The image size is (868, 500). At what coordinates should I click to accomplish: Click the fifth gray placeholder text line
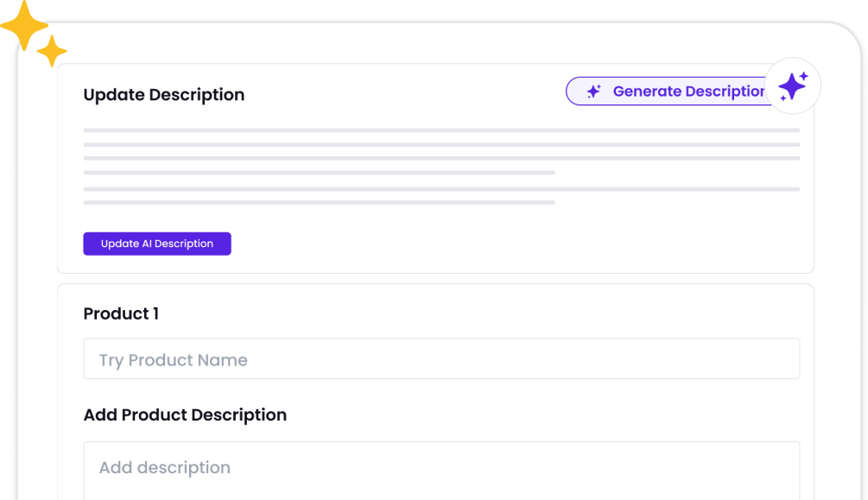point(441,188)
